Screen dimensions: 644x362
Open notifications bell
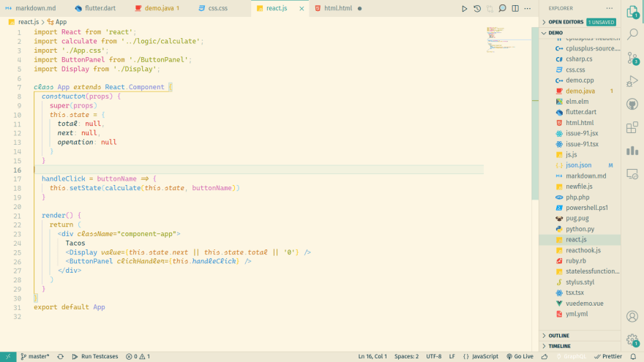click(x=633, y=356)
